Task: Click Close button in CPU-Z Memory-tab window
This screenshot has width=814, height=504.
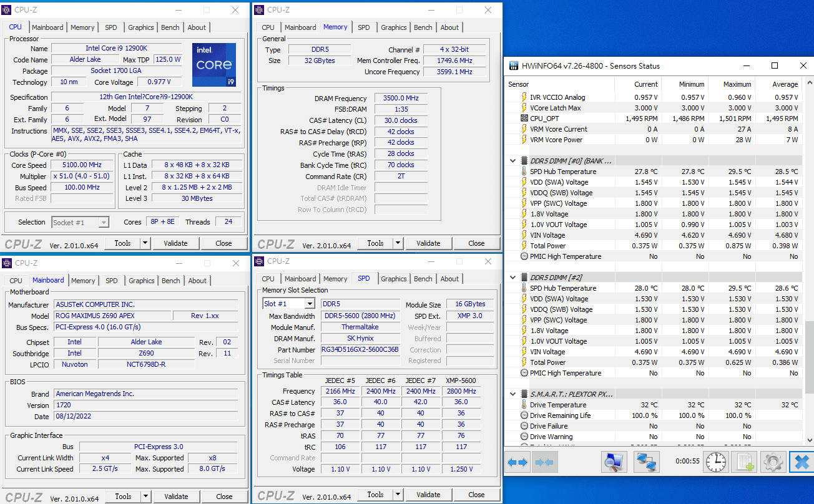Action: tap(476, 243)
